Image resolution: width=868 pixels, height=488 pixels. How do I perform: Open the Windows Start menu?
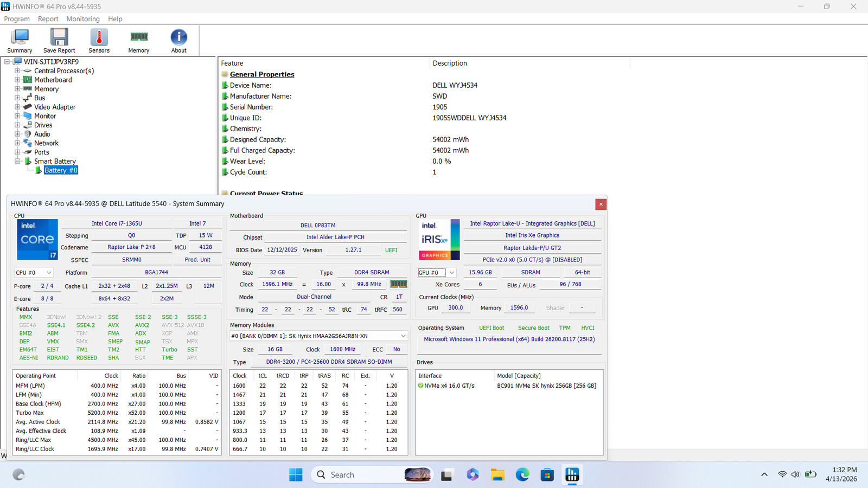296,475
